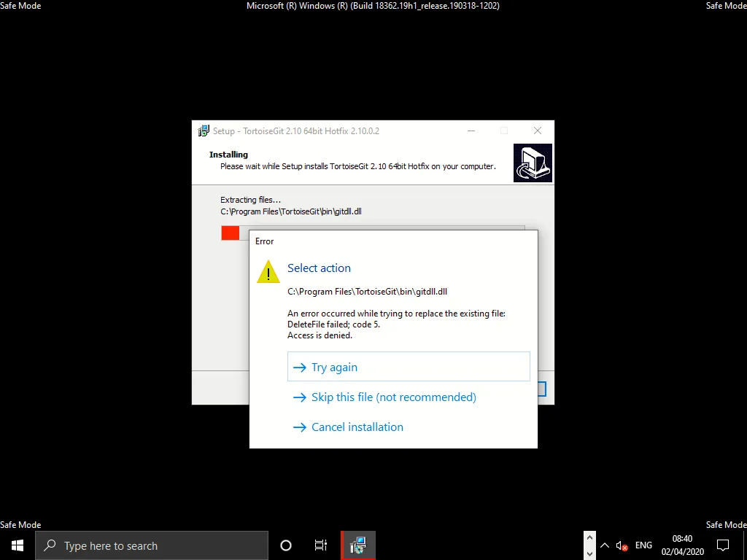
Task: Choose Try again in the Error dialog
Action: pos(409,367)
